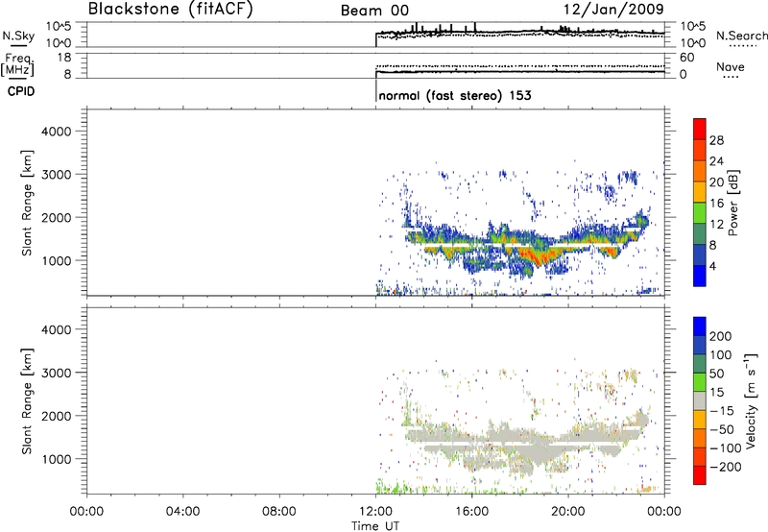This screenshot has height=532, width=768.
Task: Select the CPID label
Action: [x=21, y=91]
